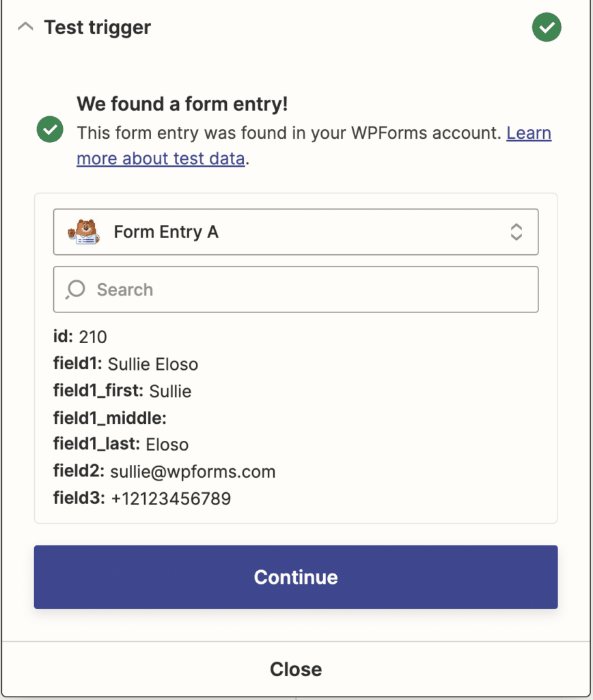
Task: Click the success checkmark beside form entry message
Action: click(x=49, y=129)
